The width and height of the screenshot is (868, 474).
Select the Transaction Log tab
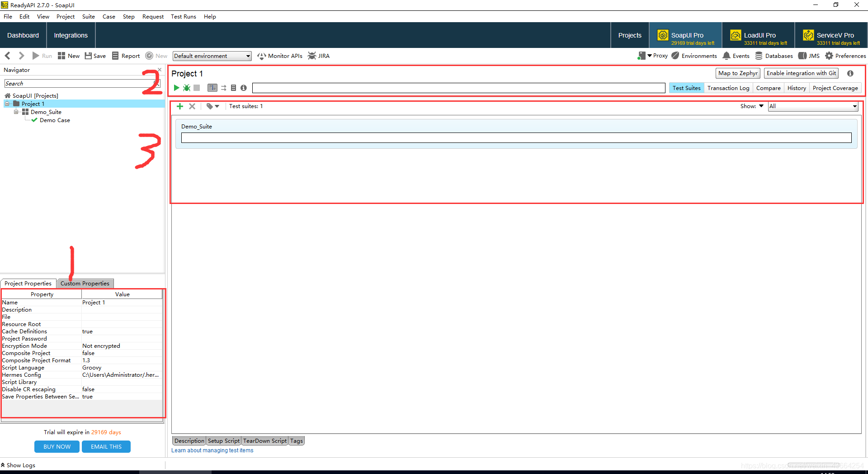[728, 88]
